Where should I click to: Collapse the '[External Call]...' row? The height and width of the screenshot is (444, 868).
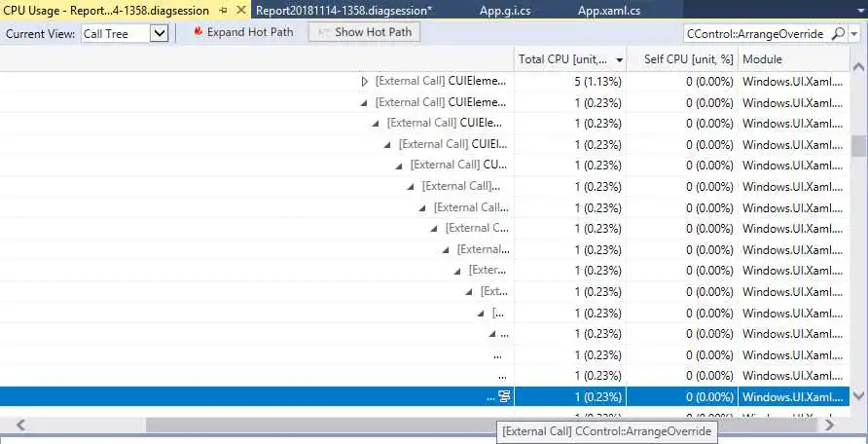411,187
